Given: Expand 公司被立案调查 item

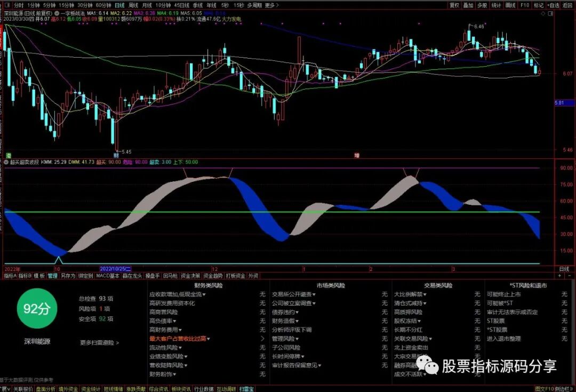Looking at the screenshot, I should tap(293, 303).
